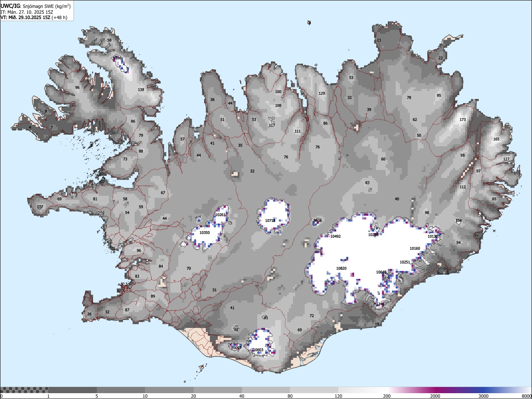Select the value 39 in the north
This screenshot has width=532, height=399.
(369, 110)
